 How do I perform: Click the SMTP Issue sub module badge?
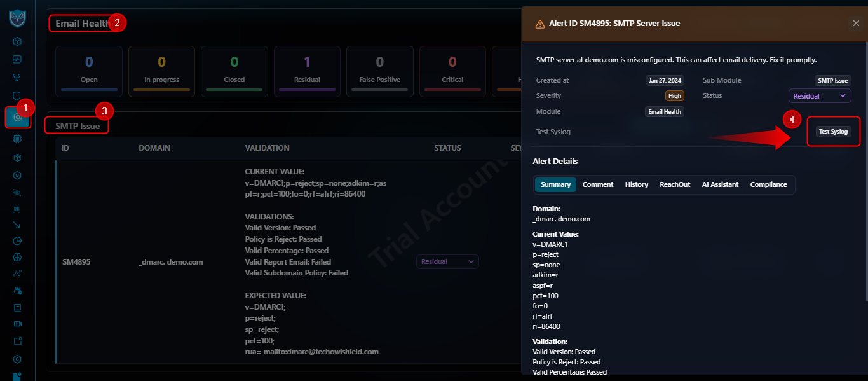click(x=833, y=81)
